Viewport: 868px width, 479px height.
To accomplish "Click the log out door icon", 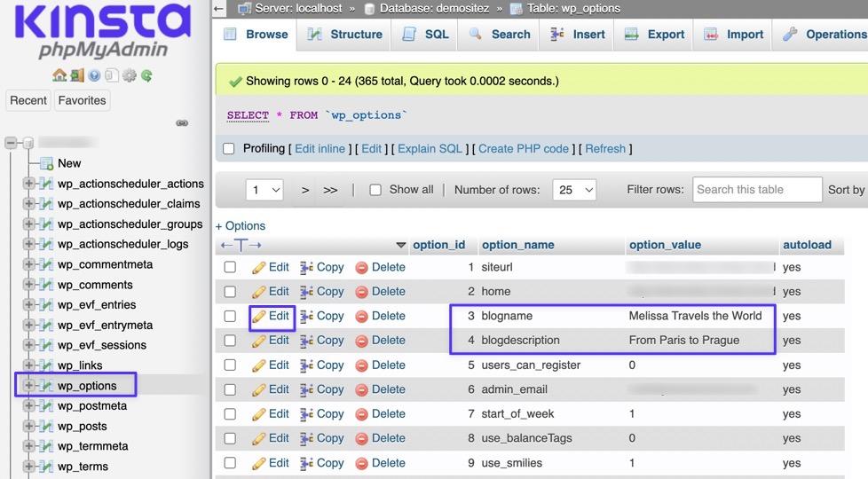I will coord(77,75).
